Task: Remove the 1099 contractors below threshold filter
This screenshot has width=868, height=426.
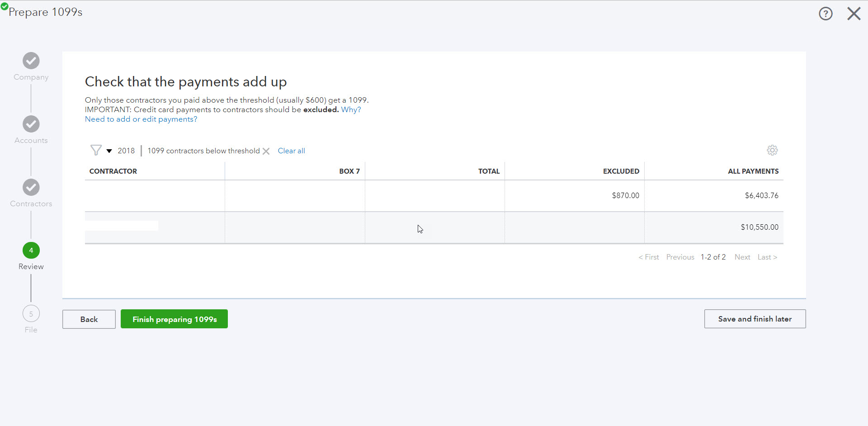Action: (266, 151)
